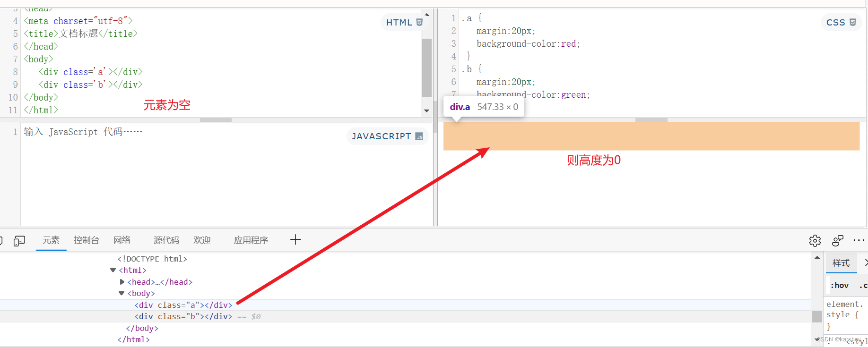Switch to the 欢迎 tab
868x347 pixels.
202,240
